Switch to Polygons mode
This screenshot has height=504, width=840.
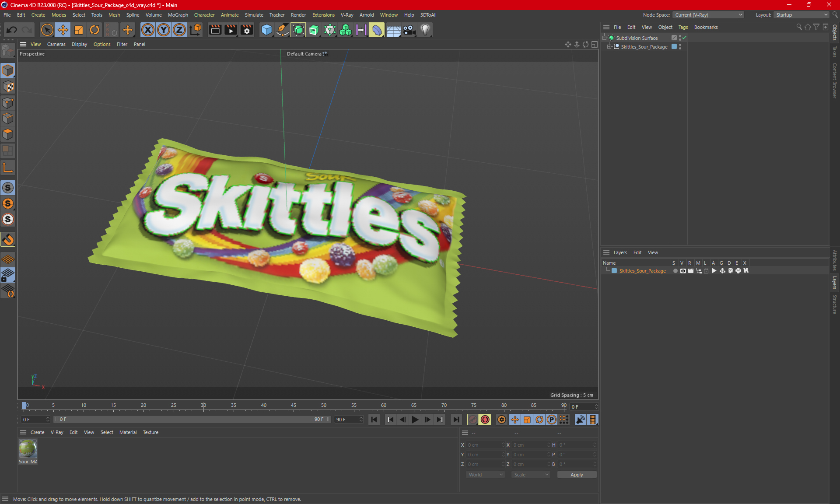[x=8, y=134]
